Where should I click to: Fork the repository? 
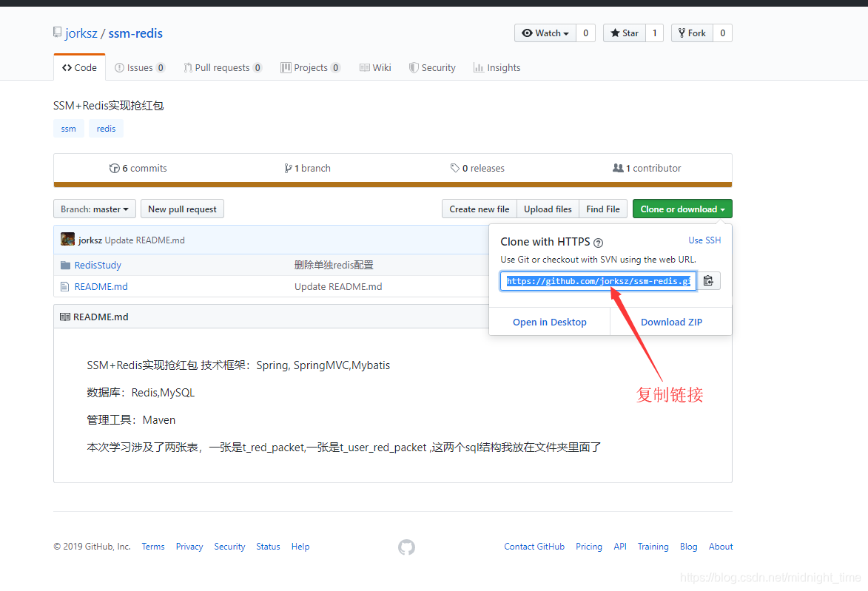[x=692, y=33]
